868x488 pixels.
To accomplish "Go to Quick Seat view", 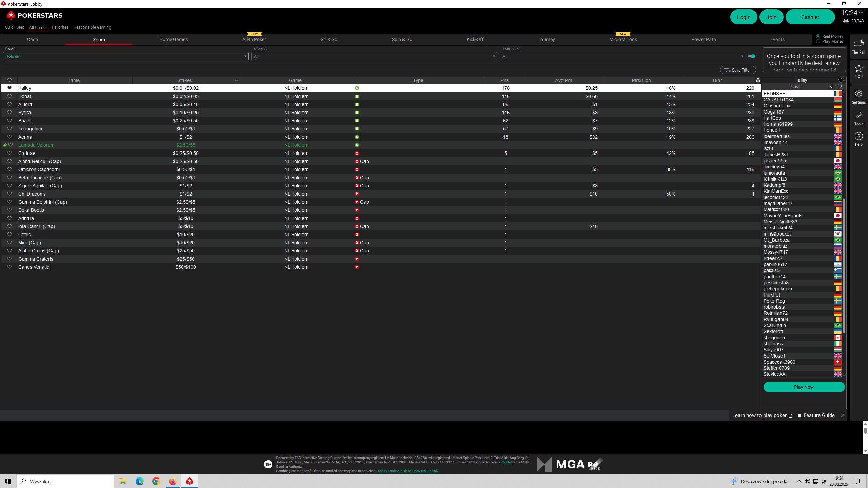I will pos(15,27).
